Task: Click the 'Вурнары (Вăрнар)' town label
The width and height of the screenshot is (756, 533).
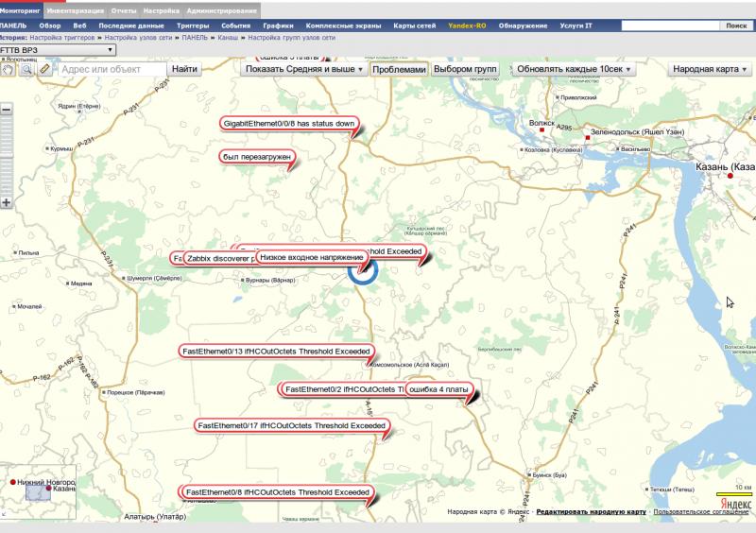Action: [x=270, y=281]
